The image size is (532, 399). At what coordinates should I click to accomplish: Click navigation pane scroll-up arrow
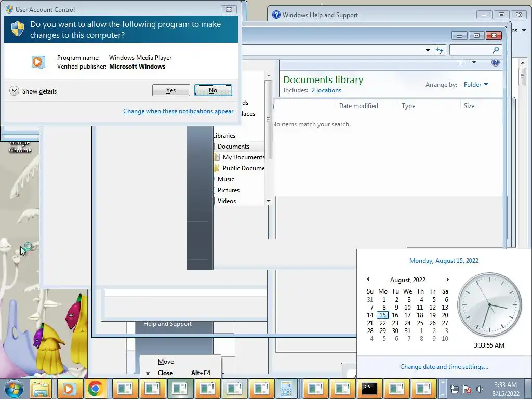point(269,75)
